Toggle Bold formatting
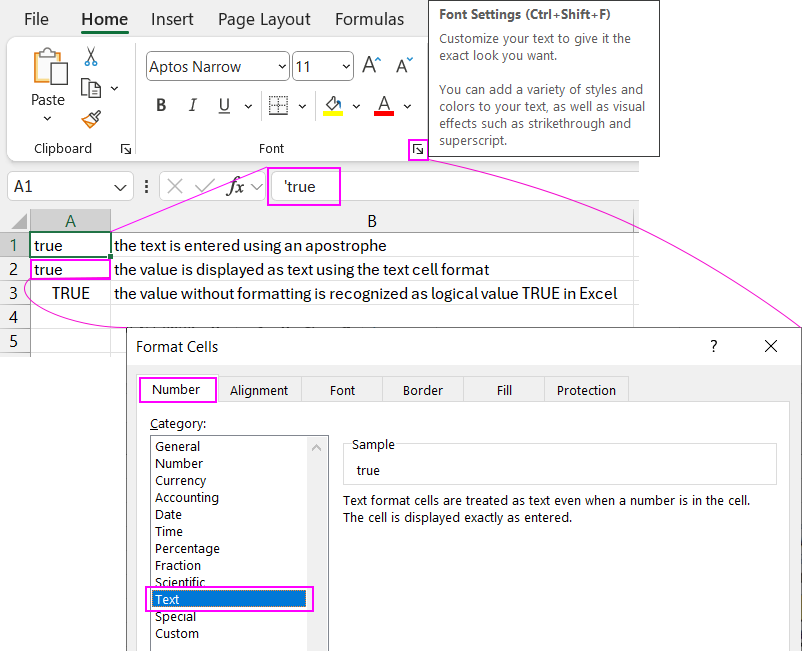802x651 pixels. pyautogui.click(x=161, y=106)
